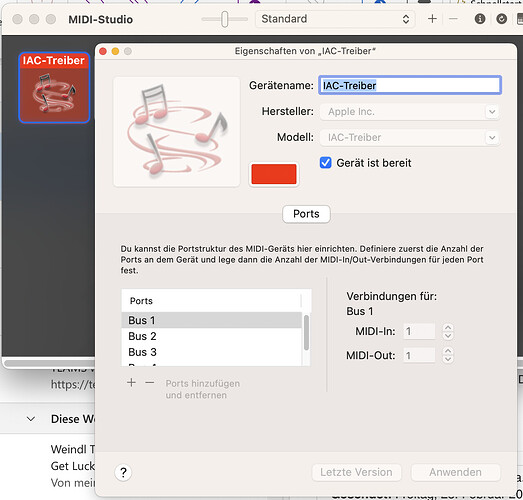Viewport: 523px width, 500px height.
Task: Expand the Hersteller dropdown arrow
Action: click(492, 111)
